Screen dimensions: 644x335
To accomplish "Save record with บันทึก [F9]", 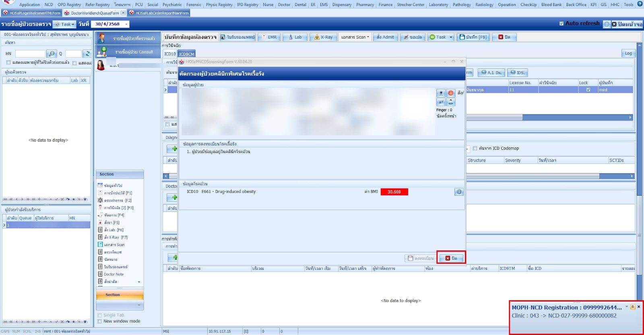I will pyautogui.click(x=473, y=37).
